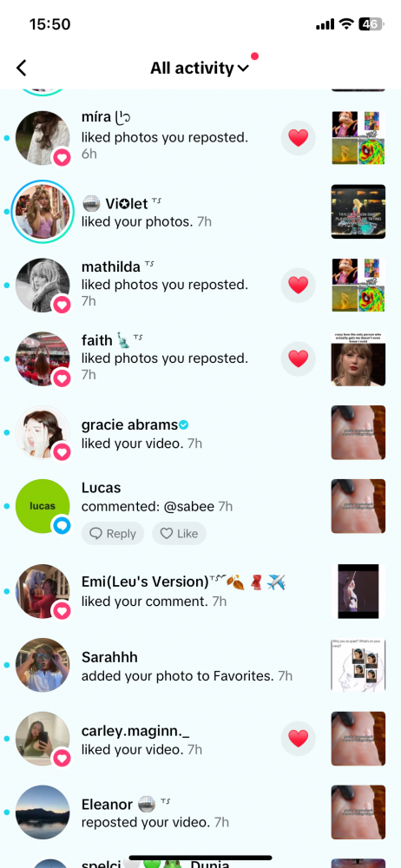Tap heart icon on faith's notification
401x868 pixels.
pyautogui.click(x=298, y=358)
